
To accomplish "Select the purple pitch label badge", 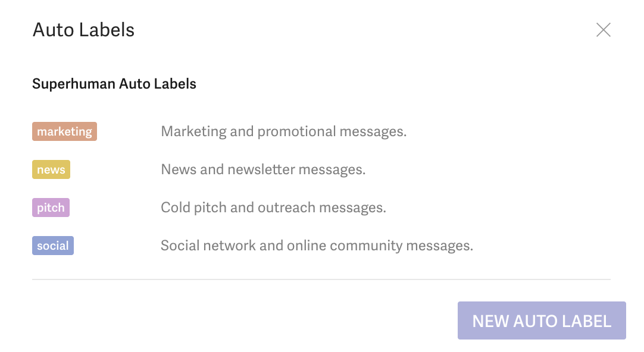I will (51, 207).
